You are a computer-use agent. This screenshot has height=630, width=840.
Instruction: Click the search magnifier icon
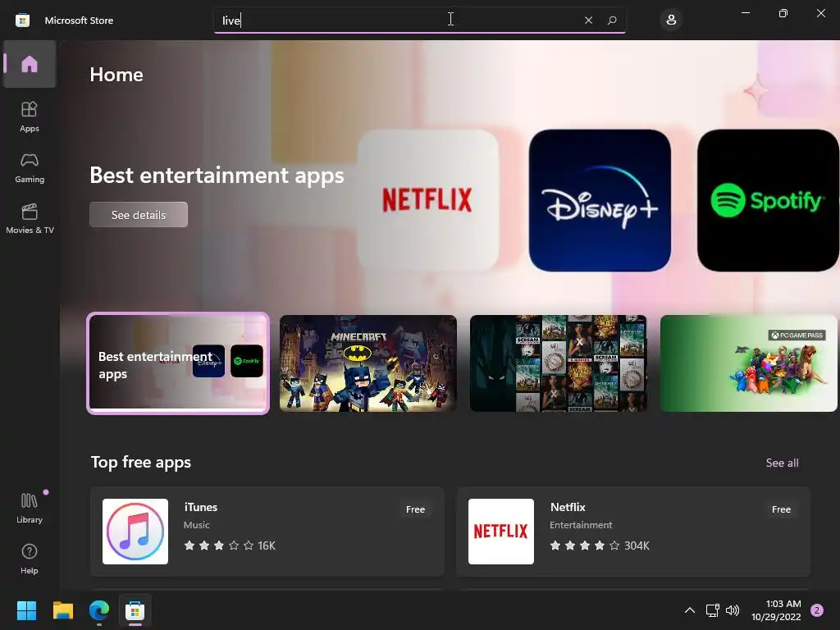tap(612, 21)
